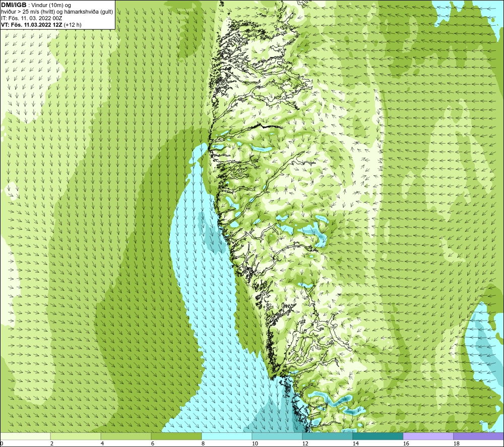Click the scale label 8

tap(203, 444)
